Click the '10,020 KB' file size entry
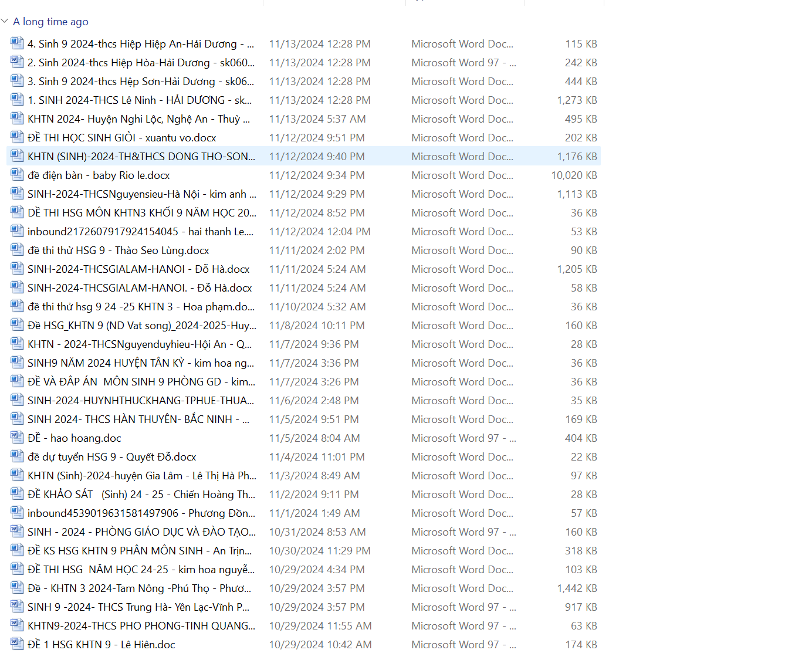The width and height of the screenshot is (812, 660). point(574,175)
